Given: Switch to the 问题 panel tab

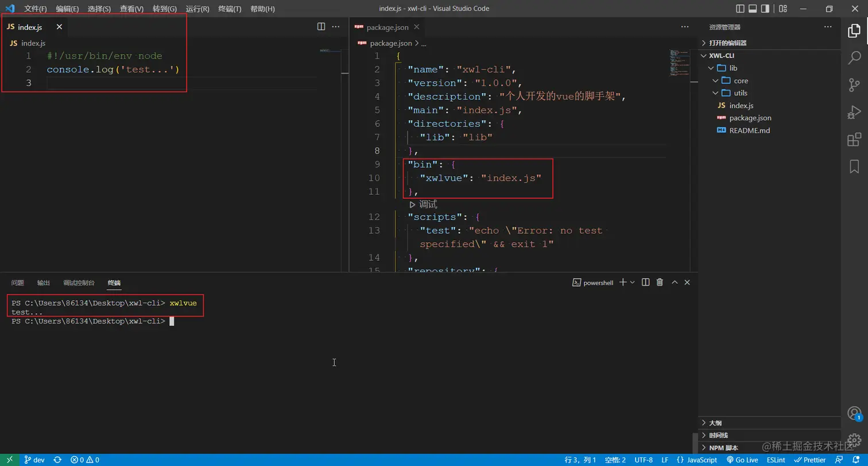Looking at the screenshot, I should tap(18, 283).
